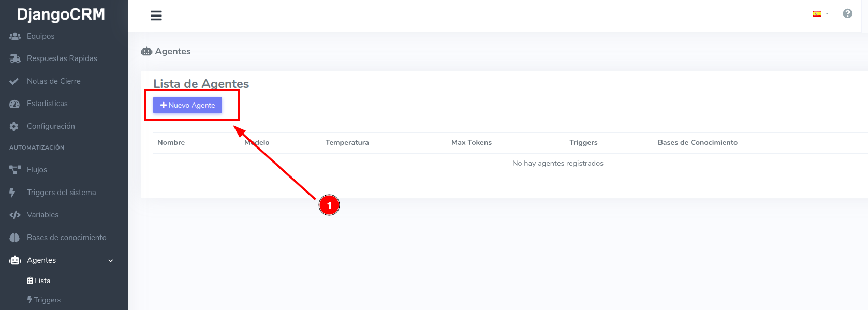868x310 pixels.
Task: Click the DjangoCRM logo link
Action: pyautogui.click(x=61, y=14)
